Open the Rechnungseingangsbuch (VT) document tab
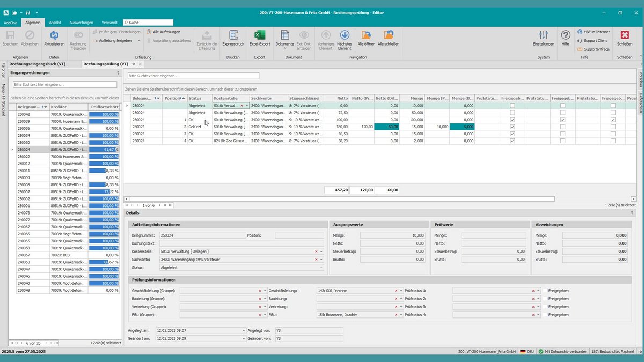 click(38, 64)
